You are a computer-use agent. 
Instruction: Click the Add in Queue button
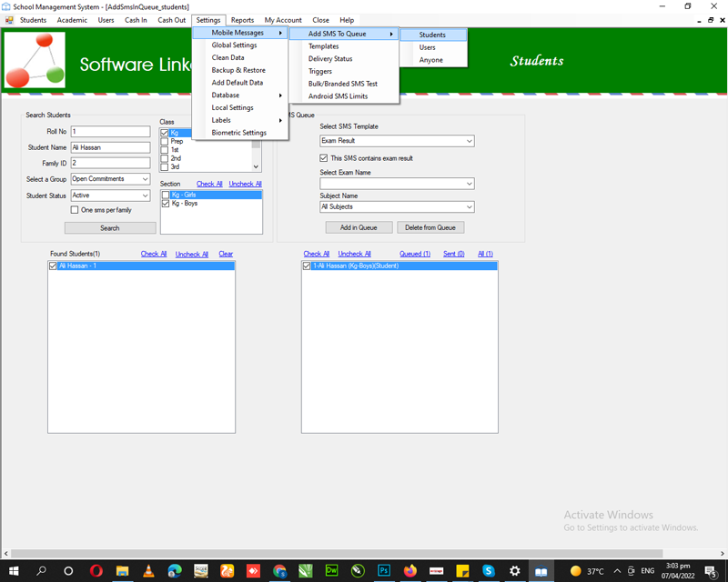(x=359, y=227)
